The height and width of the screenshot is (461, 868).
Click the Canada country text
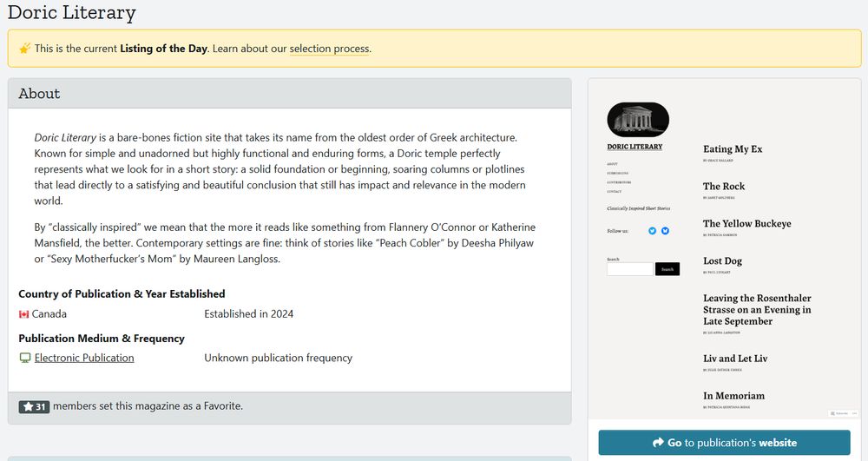pyautogui.click(x=49, y=314)
